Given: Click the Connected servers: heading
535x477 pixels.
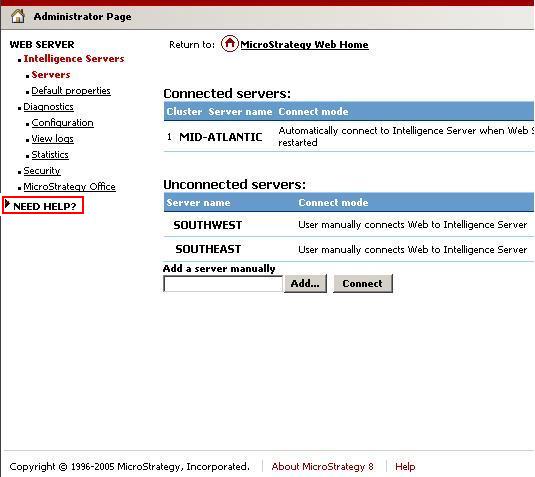Looking at the screenshot, I should [227, 93].
